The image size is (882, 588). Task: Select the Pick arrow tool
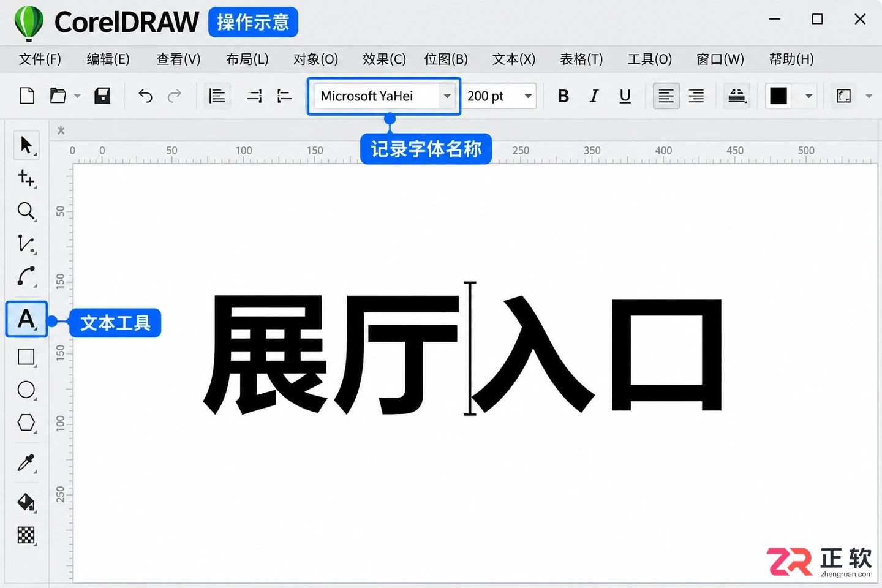pyautogui.click(x=26, y=145)
